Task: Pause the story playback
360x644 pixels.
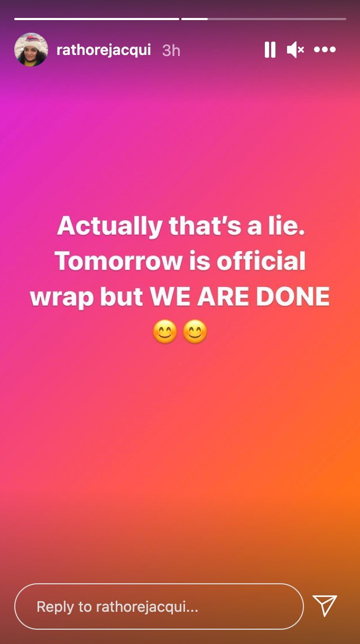Action: (270, 50)
